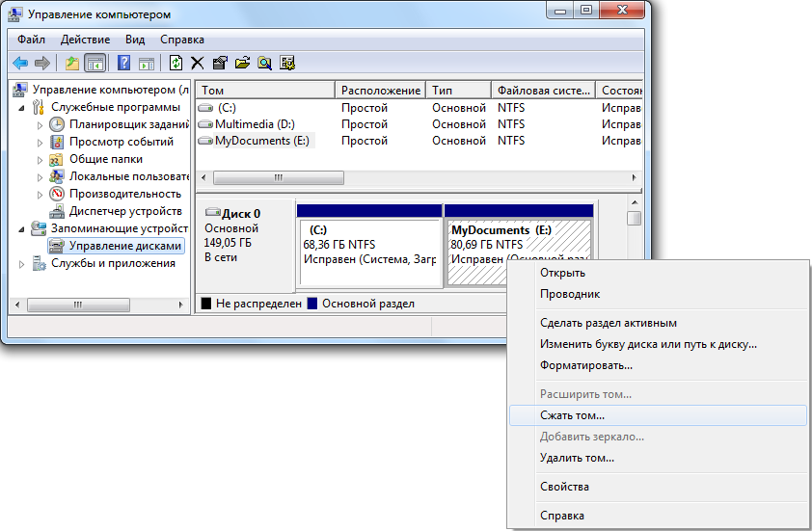This screenshot has width=812, height=531.
Task: Click the Task Scheduler clock icon
Action: (57, 124)
